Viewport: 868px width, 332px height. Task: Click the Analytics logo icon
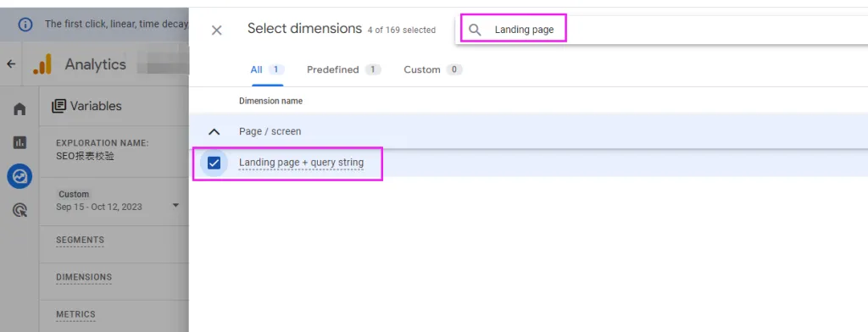42,64
